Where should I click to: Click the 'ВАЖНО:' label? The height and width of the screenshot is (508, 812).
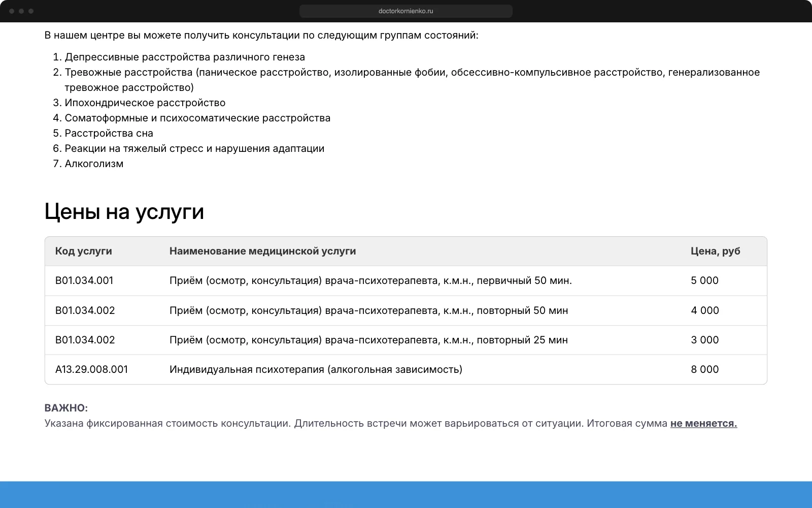[66, 408]
